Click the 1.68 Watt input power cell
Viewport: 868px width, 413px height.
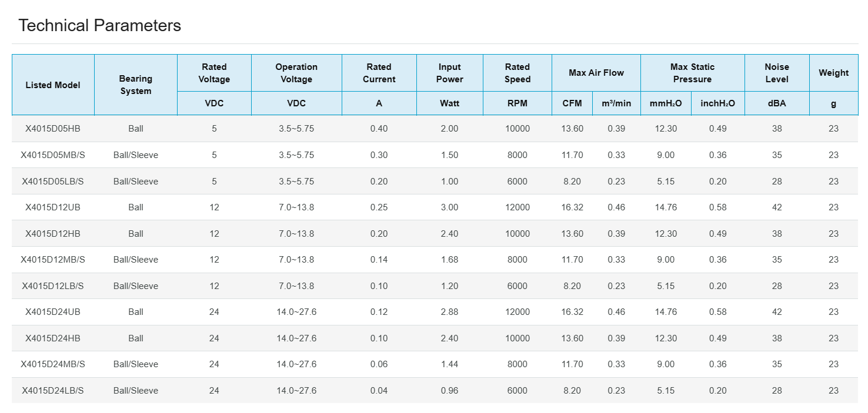[449, 260]
